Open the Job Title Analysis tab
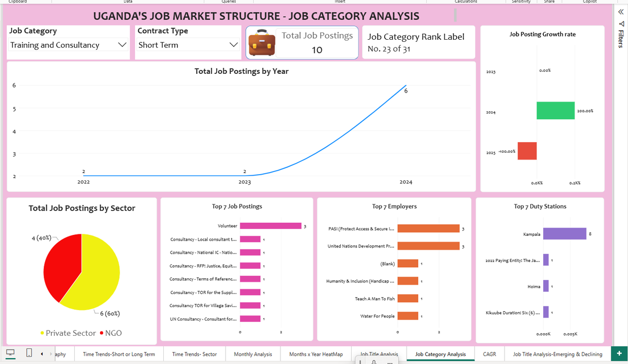This screenshot has width=628, height=364. point(379,354)
